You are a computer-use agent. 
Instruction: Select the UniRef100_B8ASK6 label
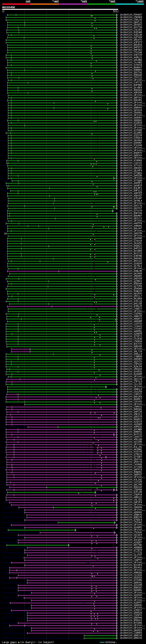[x=131, y=90]
